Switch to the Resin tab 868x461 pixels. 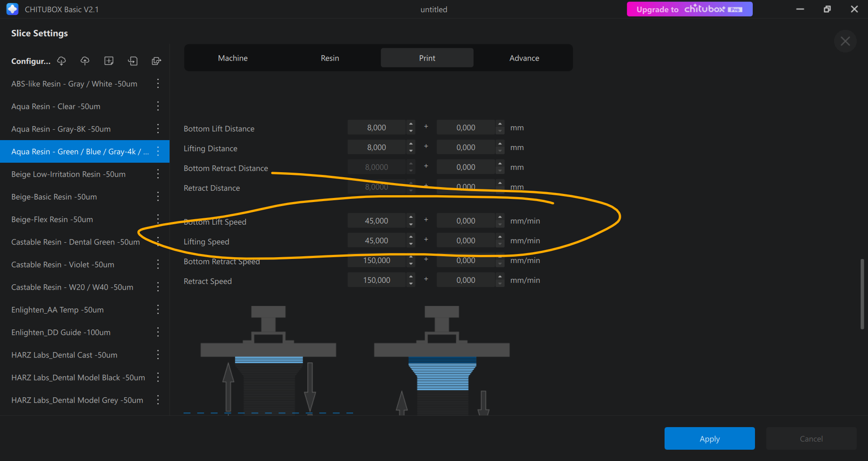pyautogui.click(x=330, y=58)
